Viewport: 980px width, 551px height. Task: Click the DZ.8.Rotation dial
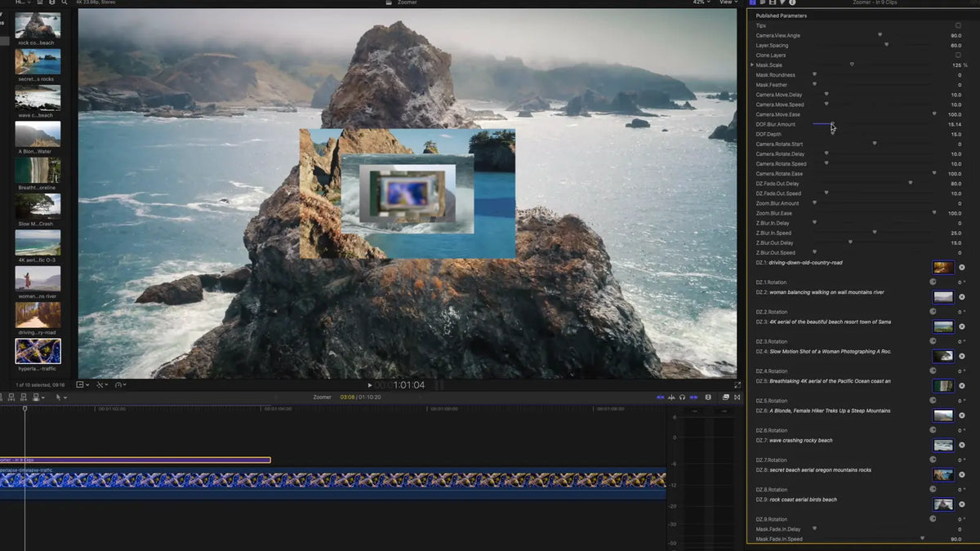click(x=933, y=490)
